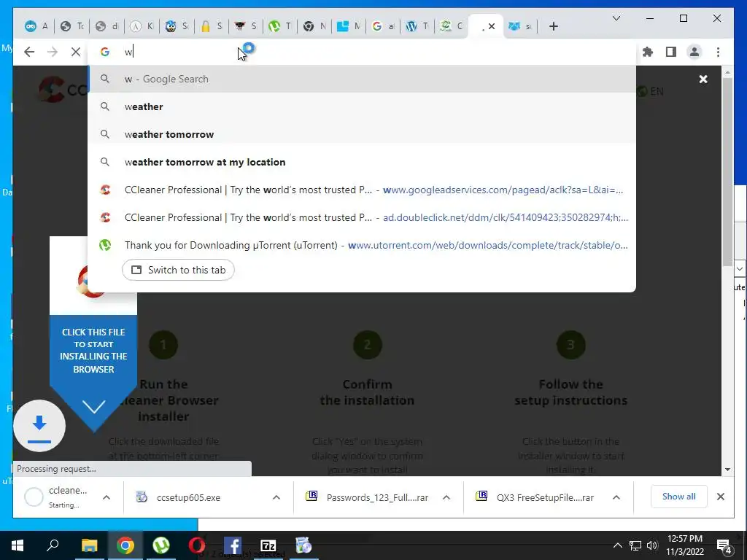747x560 pixels.
Task: Expand options for QX3 FreeSetupFile rar download
Action: point(616,497)
